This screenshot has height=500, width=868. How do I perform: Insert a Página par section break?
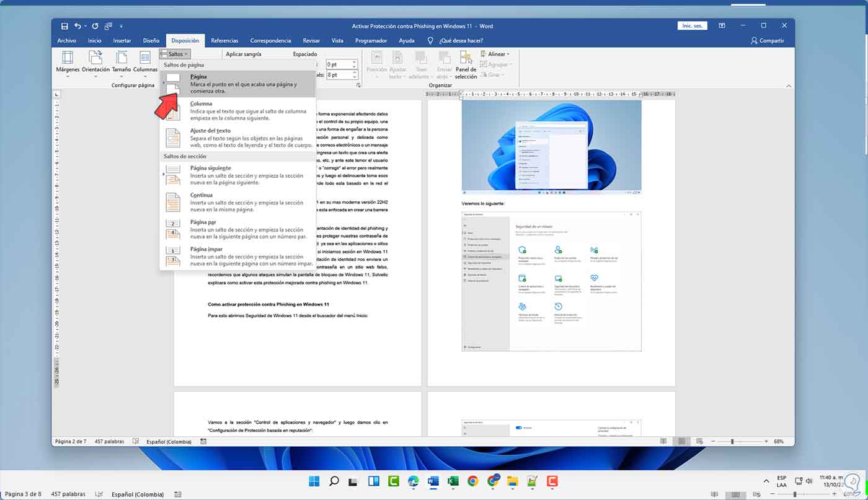click(x=237, y=229)
